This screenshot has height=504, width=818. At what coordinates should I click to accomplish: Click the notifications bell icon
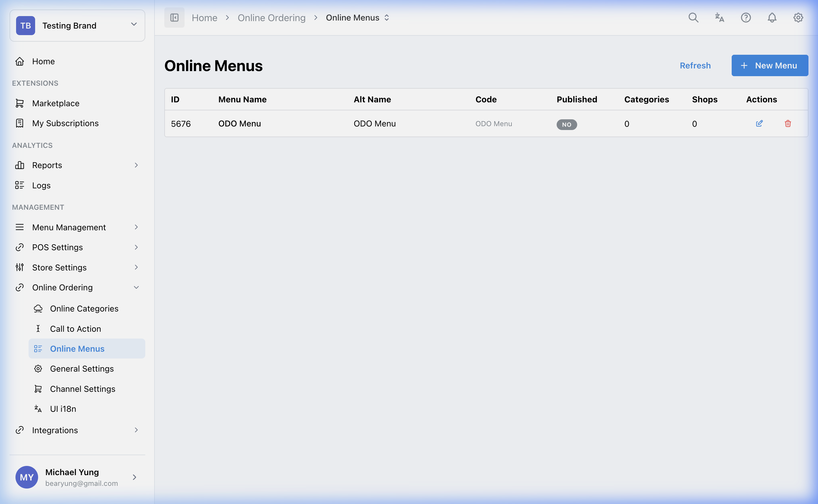pos(772,17)
